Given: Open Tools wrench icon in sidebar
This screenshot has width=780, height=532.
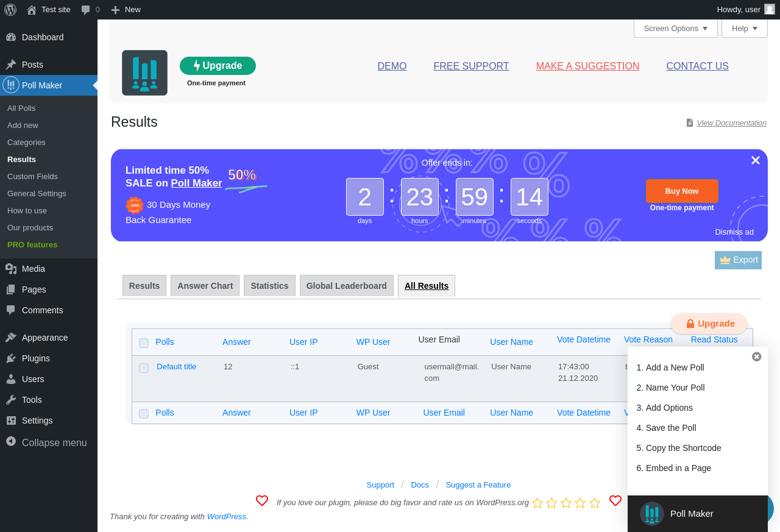Looking at the screenshot, I should [x=11, y=400].
